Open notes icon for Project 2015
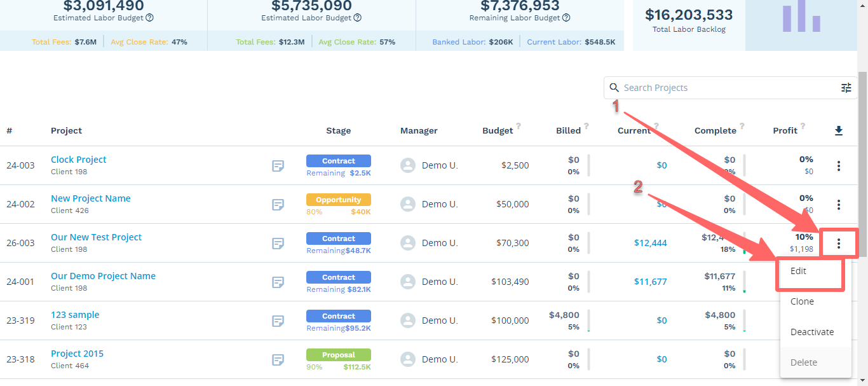Viewport: 868px width, 386px height. [x=278, y=360]
